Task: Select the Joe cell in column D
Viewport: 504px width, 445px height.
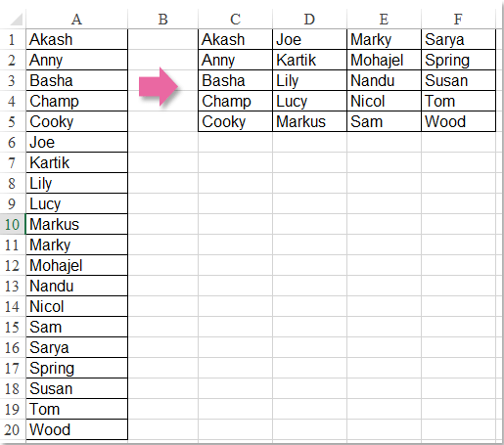Action: tap(309, 39)
